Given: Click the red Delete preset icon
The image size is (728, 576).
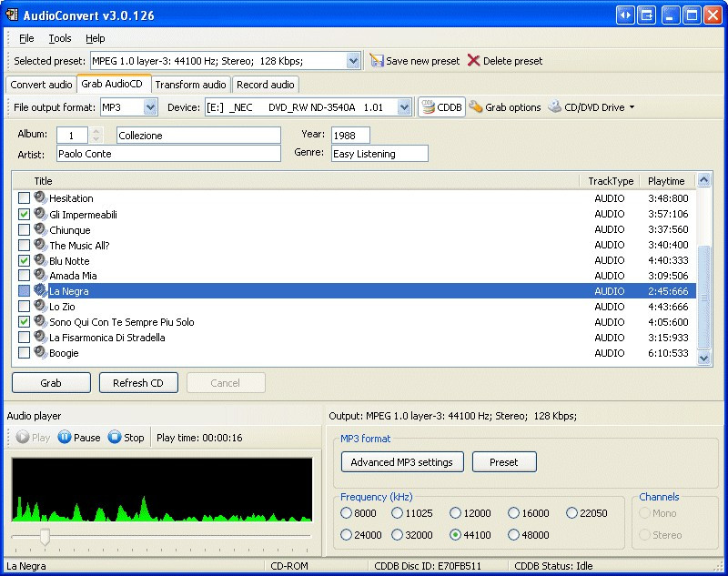Looking at the screenshot, I should pos(473,60).
